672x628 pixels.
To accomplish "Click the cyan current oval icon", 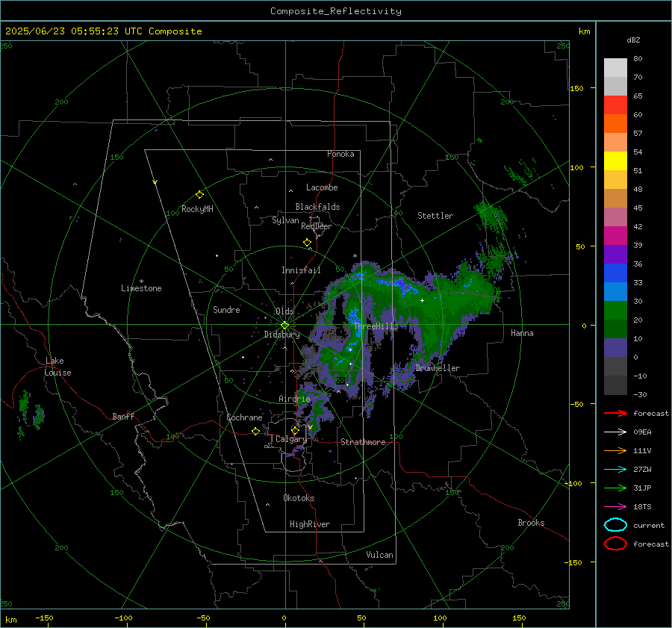I will coord(615,525).
